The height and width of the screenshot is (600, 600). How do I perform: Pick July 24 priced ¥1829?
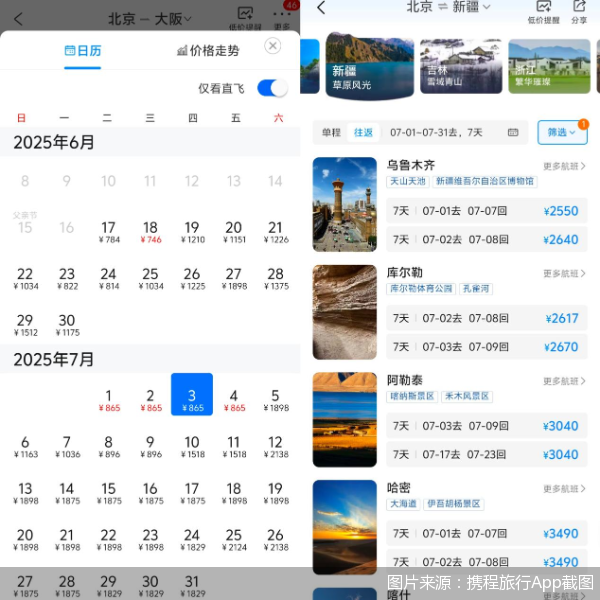(192, 540)
